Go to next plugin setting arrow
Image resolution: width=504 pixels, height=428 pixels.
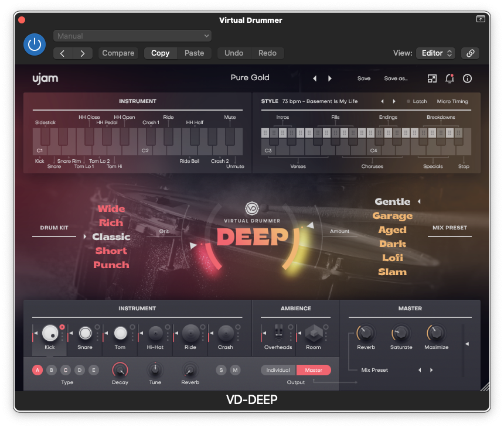[83, 53]
